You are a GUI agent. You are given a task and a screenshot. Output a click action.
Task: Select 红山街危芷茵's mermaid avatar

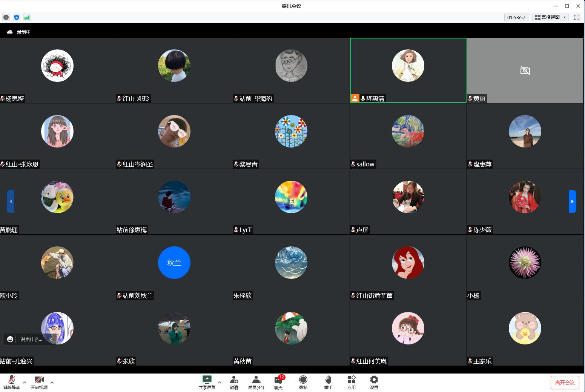[408, 263]
